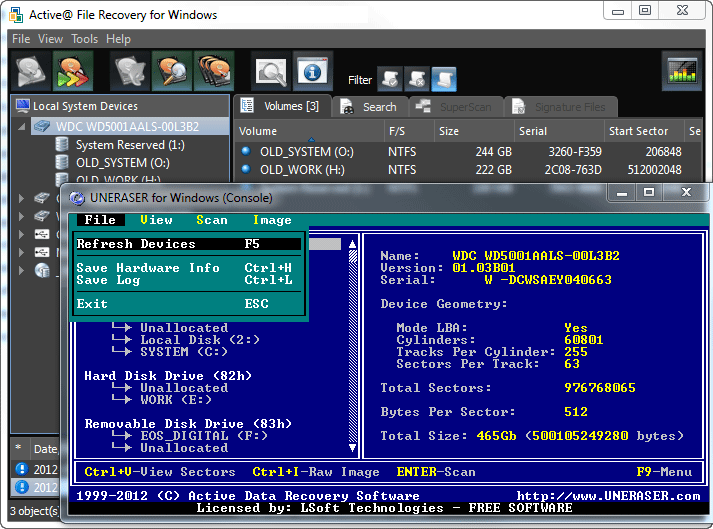Expand the second USB device tree node
Screen dimensions: 713x529
tap(21, 252)
